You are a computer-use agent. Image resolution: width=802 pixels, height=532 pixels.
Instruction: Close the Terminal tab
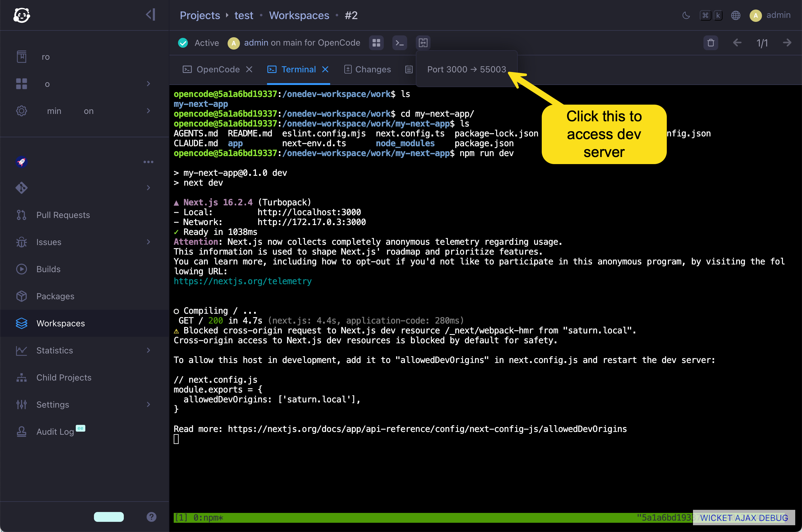(325, 69)
